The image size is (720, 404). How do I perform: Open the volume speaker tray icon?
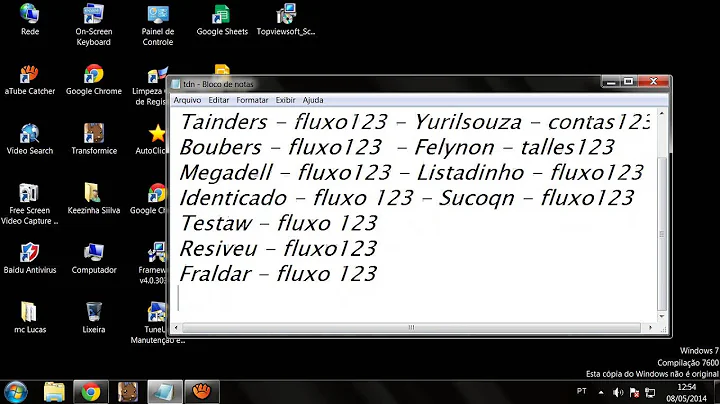point(618,393)
